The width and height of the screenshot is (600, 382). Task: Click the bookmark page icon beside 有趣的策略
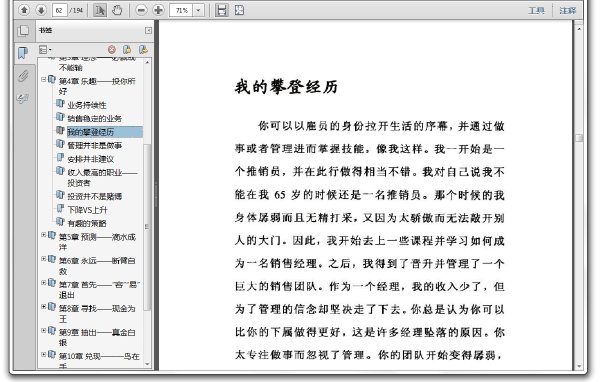60,222
